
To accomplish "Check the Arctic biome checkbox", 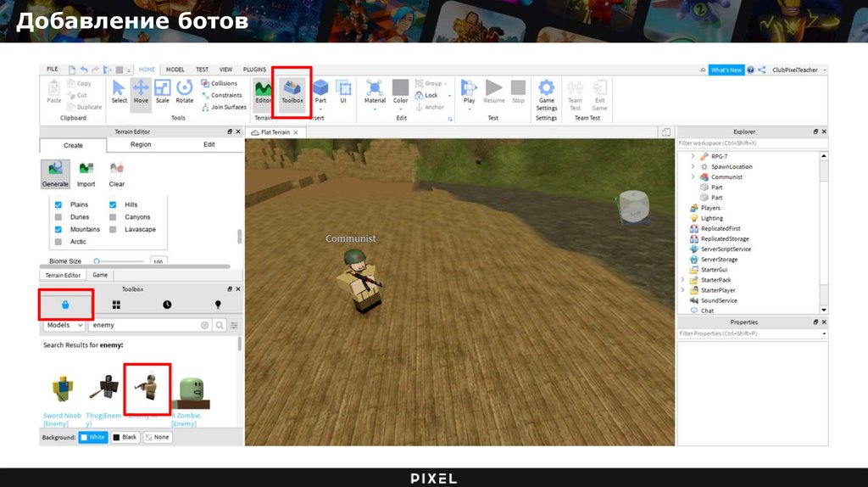I will 58,242.
